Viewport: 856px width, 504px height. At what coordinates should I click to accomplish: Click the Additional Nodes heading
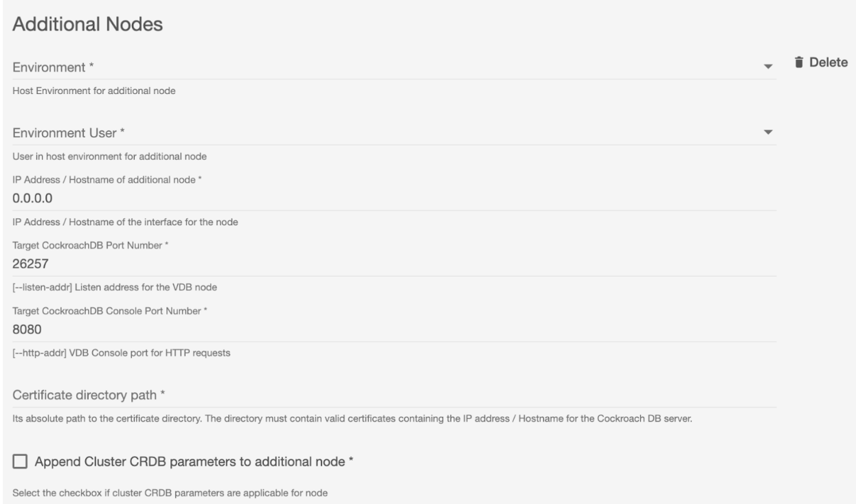pyautogui.click(x=88, y=25)
